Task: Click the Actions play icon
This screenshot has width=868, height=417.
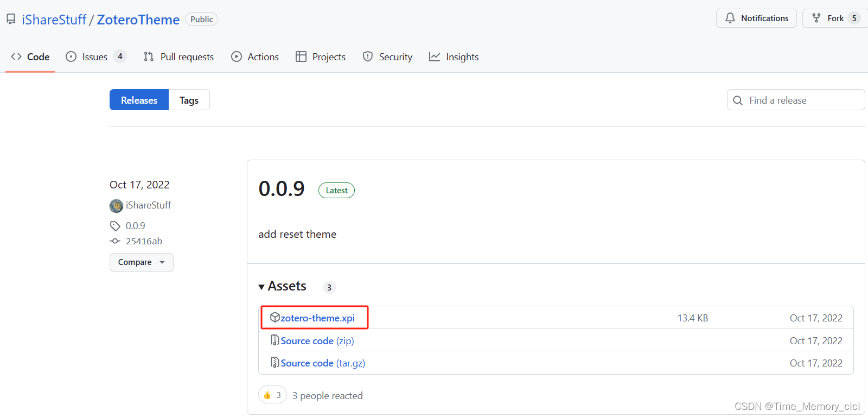Action: tap(237, 56)
